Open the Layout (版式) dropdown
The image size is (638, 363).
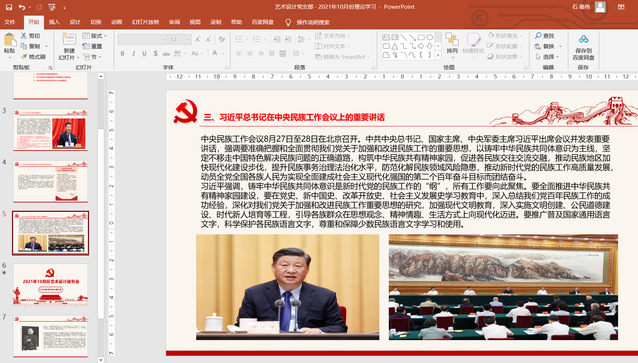94,36
